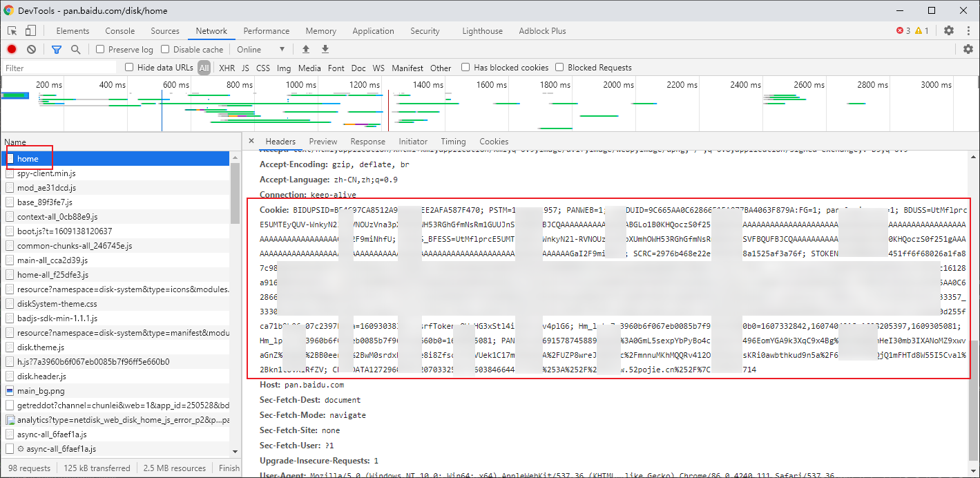This screenshot has height=478, width=980.
Task: Open the Online throttling dropdown
Action: coord(261,49)
